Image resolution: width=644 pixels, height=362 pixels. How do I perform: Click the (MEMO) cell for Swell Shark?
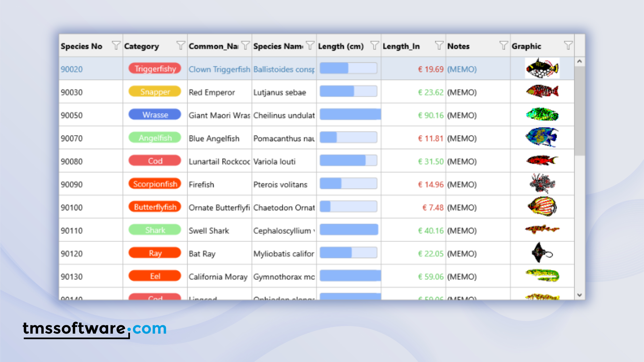[x=462, y=231]
